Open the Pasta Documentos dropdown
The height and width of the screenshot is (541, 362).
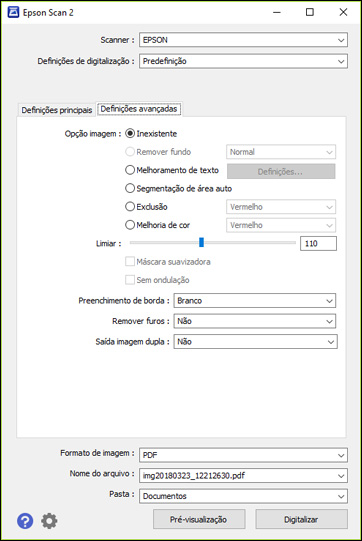tap(243, 496)
